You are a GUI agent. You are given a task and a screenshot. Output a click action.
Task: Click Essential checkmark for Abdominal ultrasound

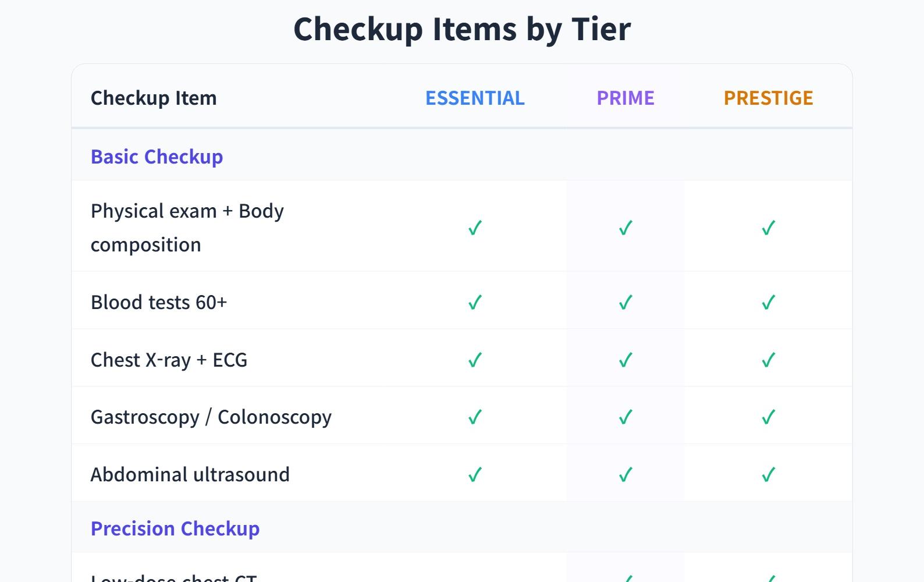[475, 474]
